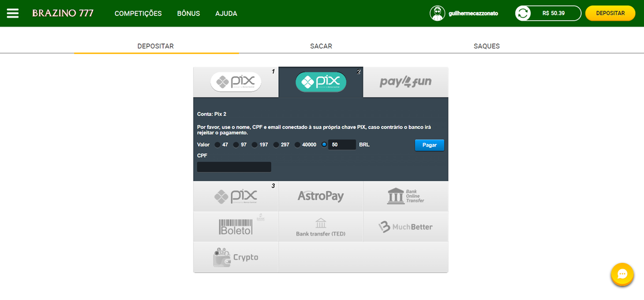Select the AstroPay payment method
Screen dimensions: 644x300
tap(321, 196)
